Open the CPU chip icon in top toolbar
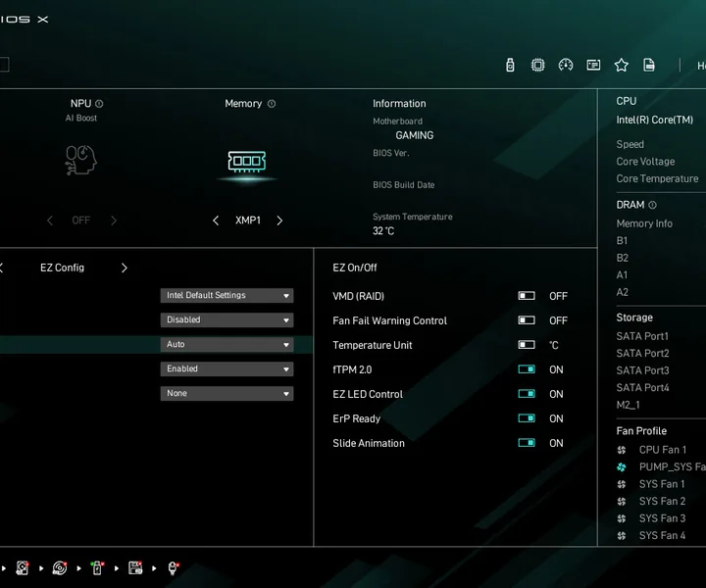The height and width of the screenshot is (588, 706). (x=537, y=66)
